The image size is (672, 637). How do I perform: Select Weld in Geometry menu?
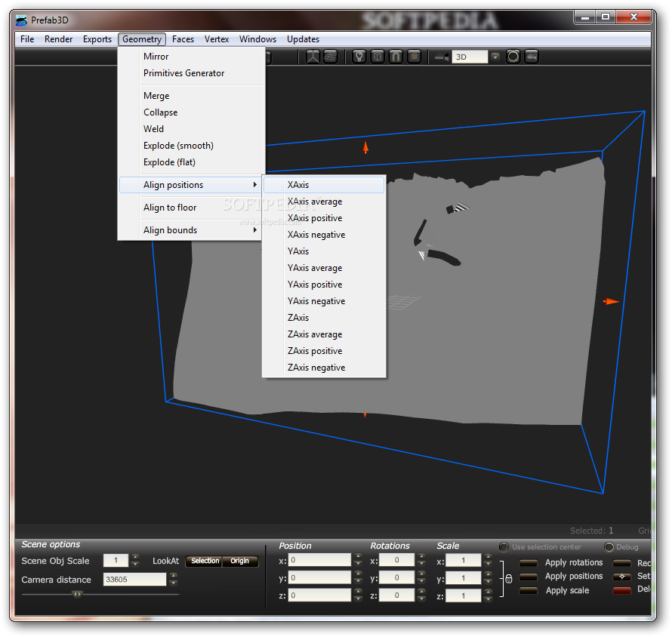tap(190, 129)
